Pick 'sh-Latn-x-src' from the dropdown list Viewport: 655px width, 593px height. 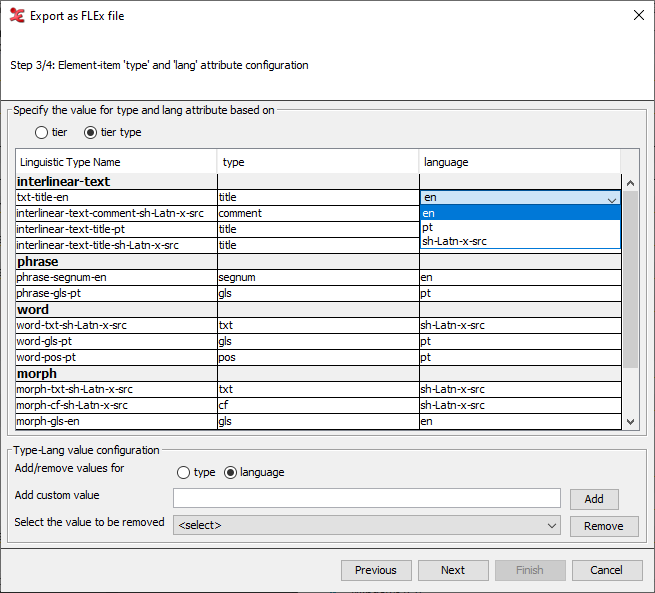[520, 241]
